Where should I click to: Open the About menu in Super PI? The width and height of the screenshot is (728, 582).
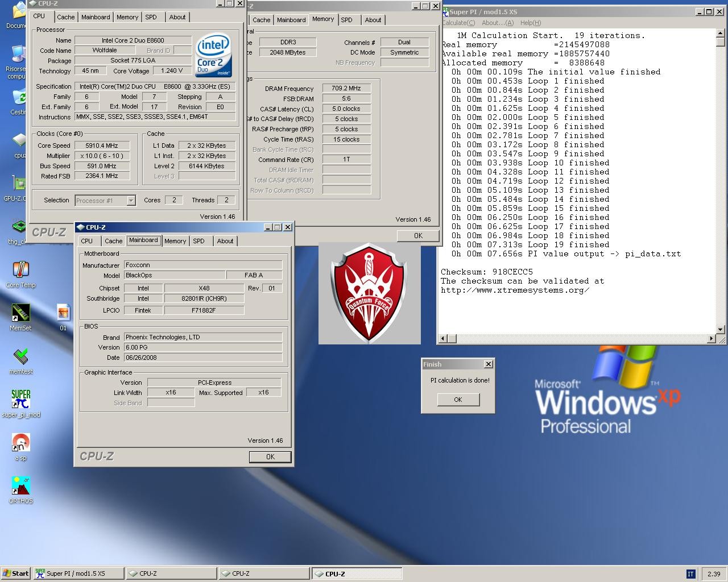pyautogui.click(x=498, y=23)
